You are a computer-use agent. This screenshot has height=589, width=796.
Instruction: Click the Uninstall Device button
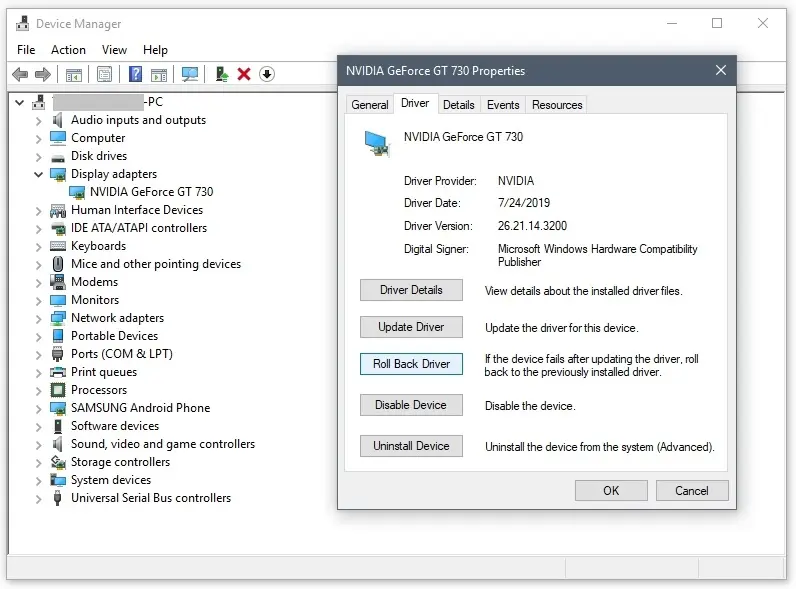coord(411,446)
